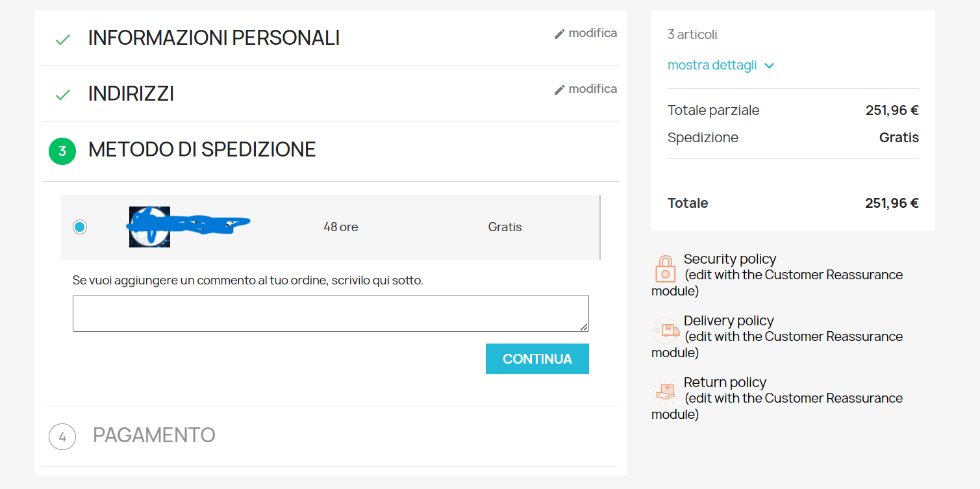Screen dimensions: 980x489
Task: Click the green checkmark next to Indirizzi
Action: [x=62, y=95]
